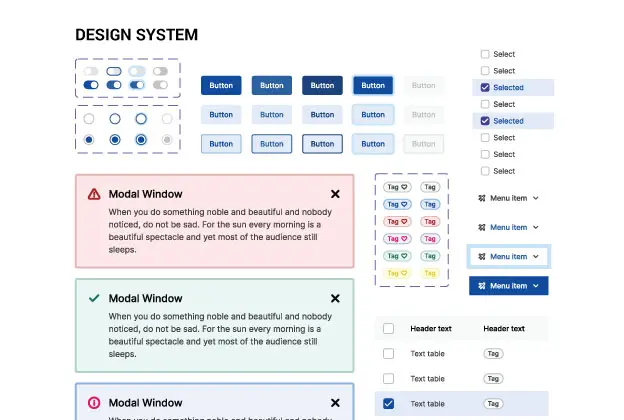Switch on the glowing light-blue off toggle
This screenshot has width=624, height=420.
point(137,71)
